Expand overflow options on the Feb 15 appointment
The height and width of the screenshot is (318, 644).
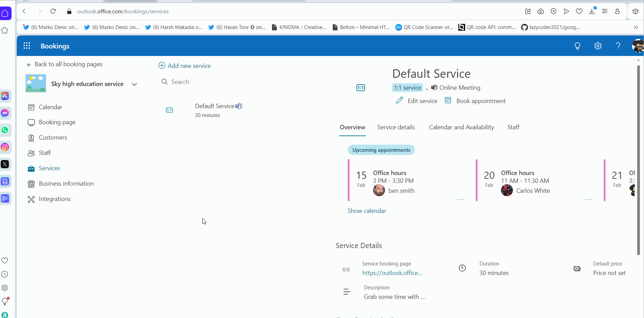click(460, 199)
